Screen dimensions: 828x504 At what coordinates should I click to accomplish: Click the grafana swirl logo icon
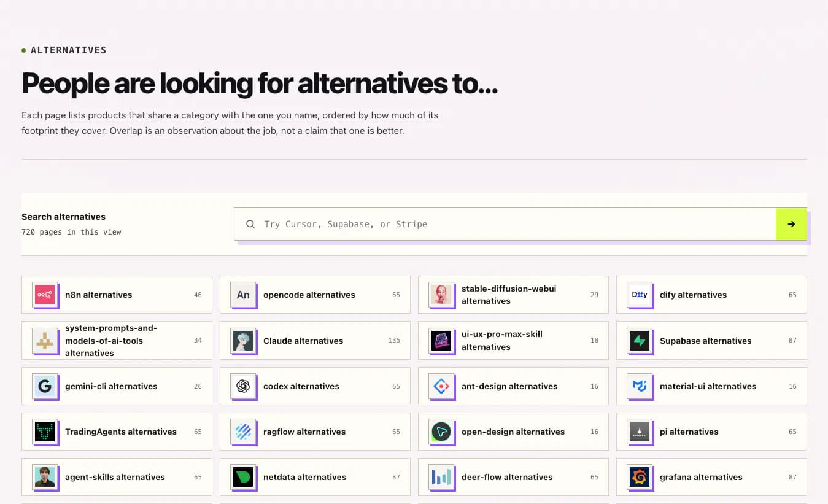pos(640,477)
